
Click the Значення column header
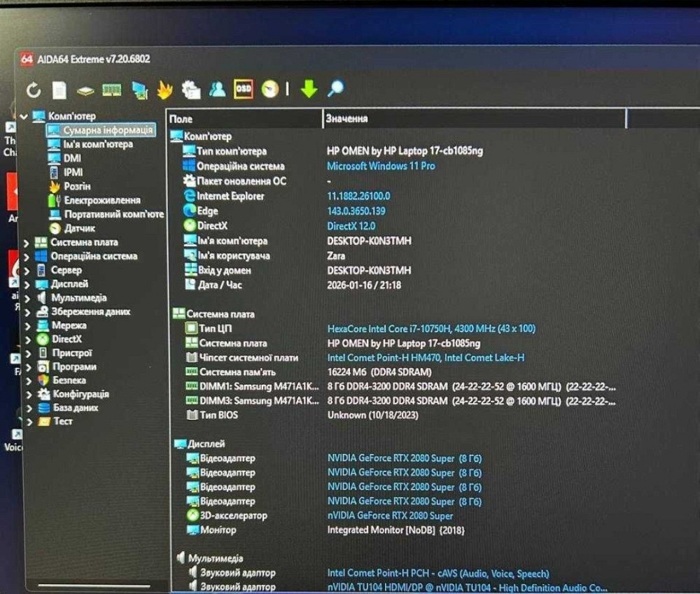[346, 119]
